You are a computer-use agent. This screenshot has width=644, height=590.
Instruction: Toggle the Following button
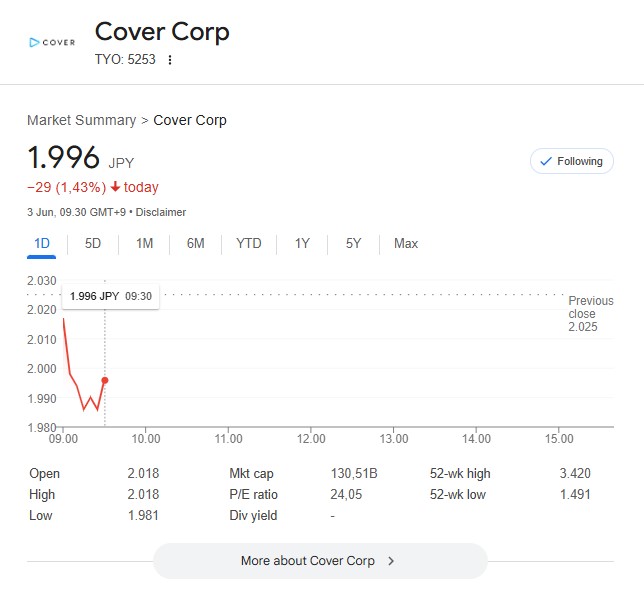click(x=572, y=161)
